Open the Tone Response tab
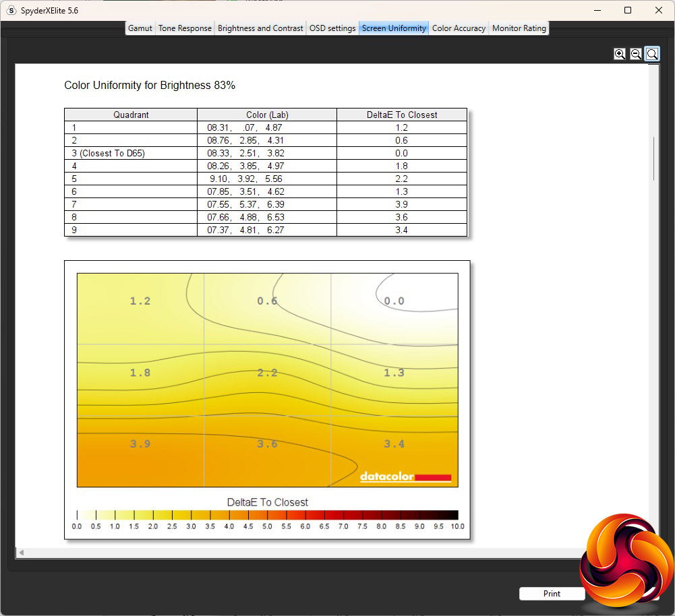The height and width of the screenshot is (616, 675). pyautogui.click(x=185, y=28)
